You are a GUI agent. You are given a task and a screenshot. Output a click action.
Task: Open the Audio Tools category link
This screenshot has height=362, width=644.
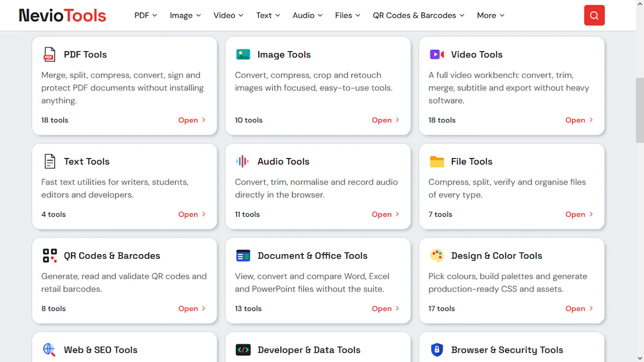(x=386, y=214)
